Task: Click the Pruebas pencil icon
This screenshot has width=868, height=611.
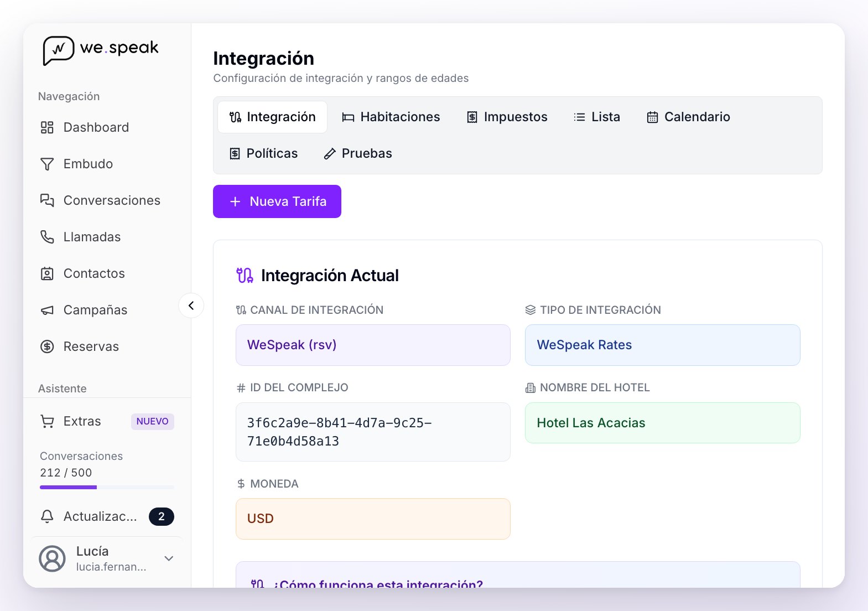Action: coord(330,154)
